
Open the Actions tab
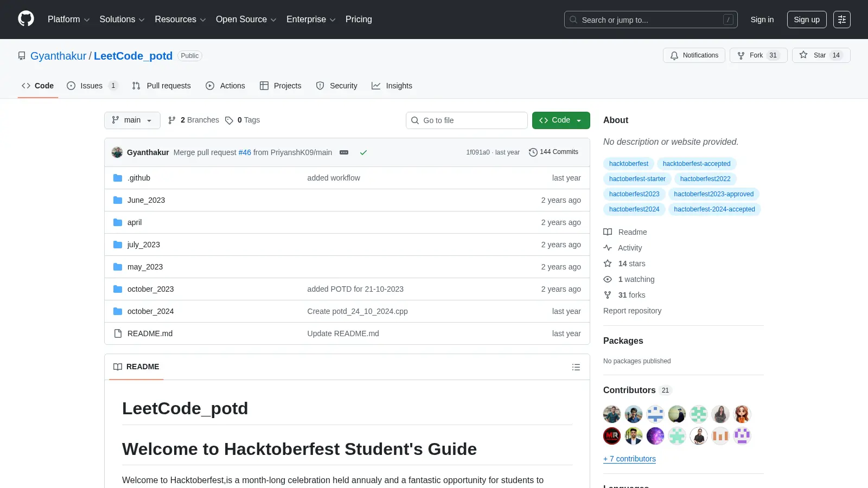click(x=226, y=86)
